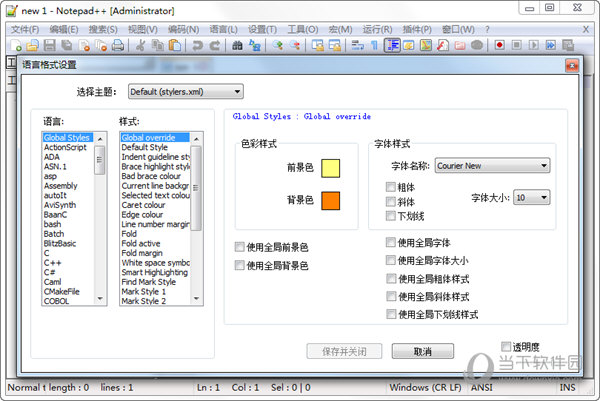
Task: Click the Cut scissors icon
Action: point(140,46)
